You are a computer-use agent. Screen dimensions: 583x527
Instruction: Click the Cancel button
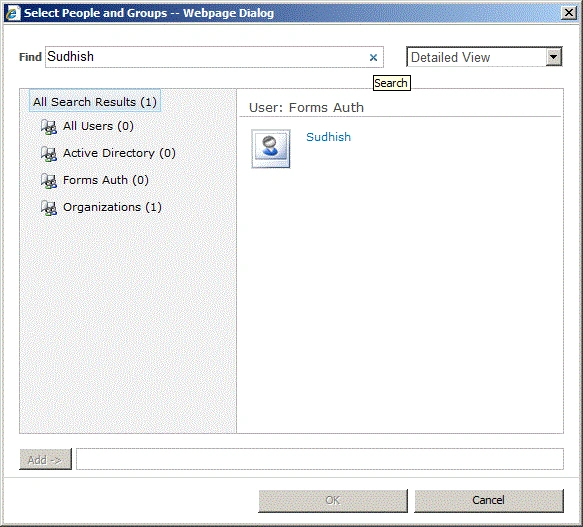[489, 501]
